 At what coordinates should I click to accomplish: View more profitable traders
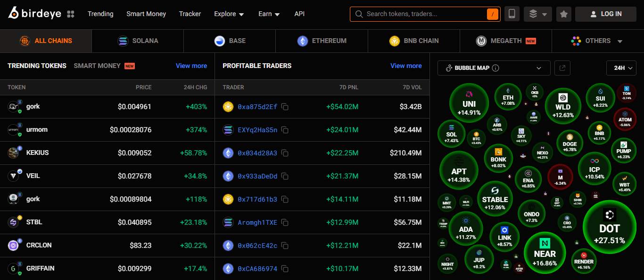406,66
